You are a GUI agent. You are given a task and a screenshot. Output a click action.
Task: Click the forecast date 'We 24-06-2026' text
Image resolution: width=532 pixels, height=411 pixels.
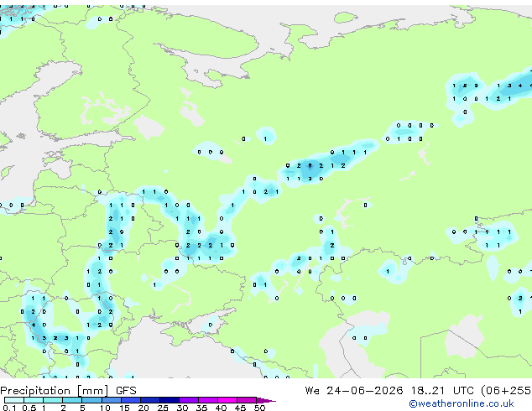(x=354, y=391)
